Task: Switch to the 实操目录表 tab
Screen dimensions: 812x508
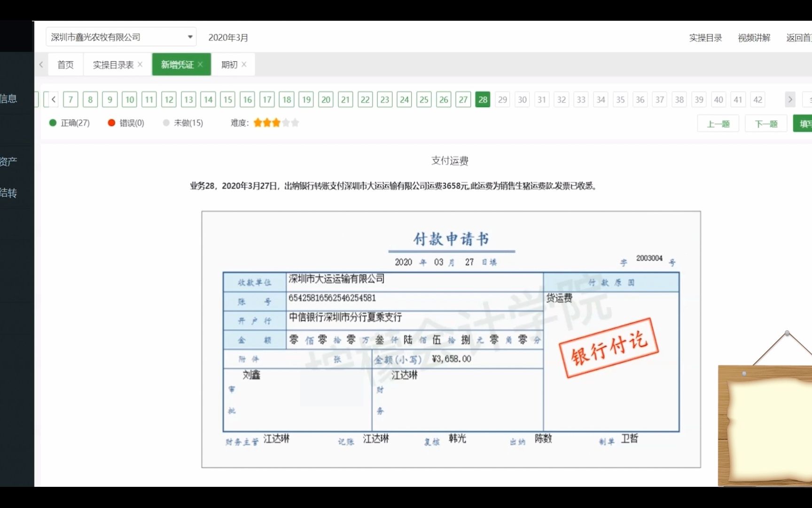Action: [113, 64]
